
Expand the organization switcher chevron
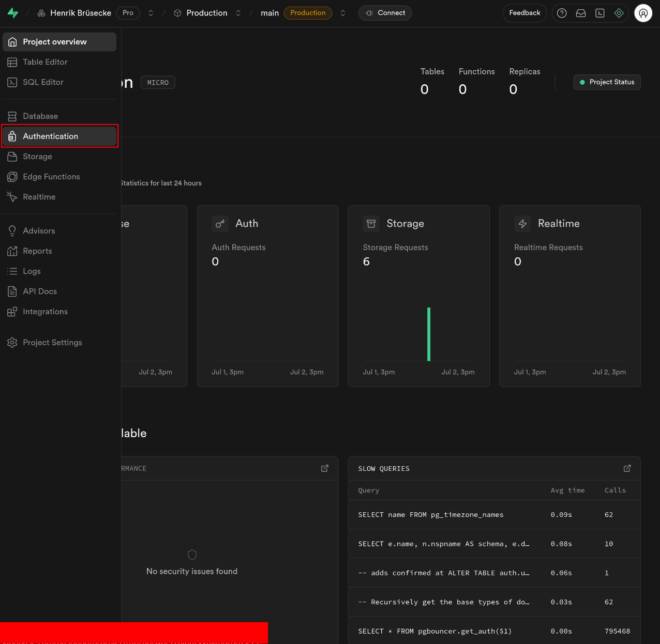coord(151,13)
